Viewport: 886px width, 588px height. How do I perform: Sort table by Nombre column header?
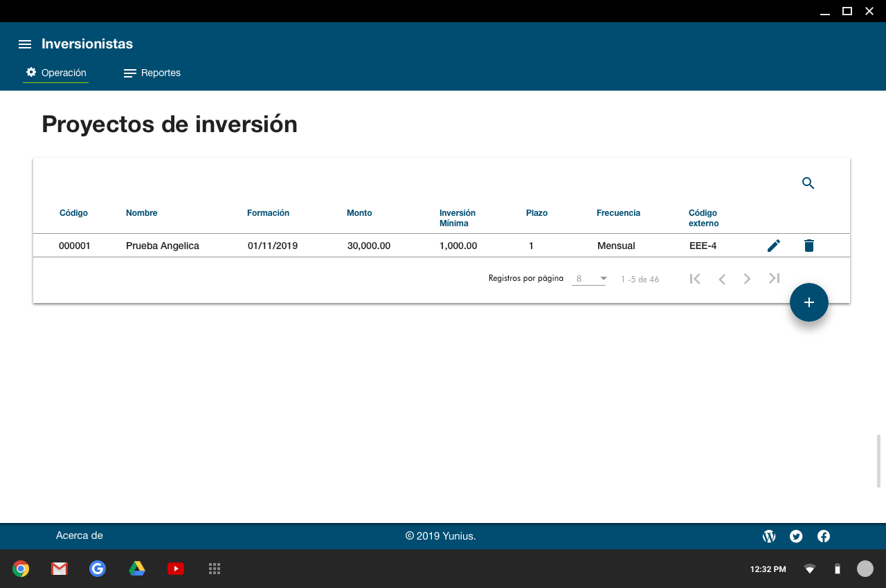click(x=141, y=213)
